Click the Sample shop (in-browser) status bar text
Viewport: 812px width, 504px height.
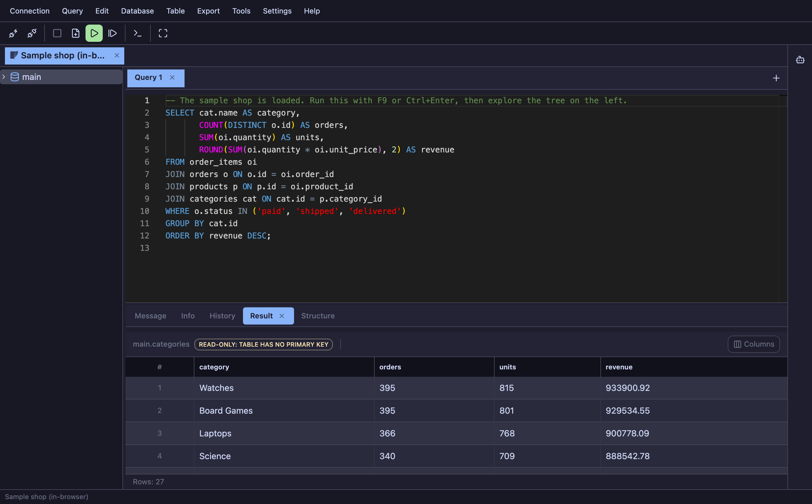(47, 497)
